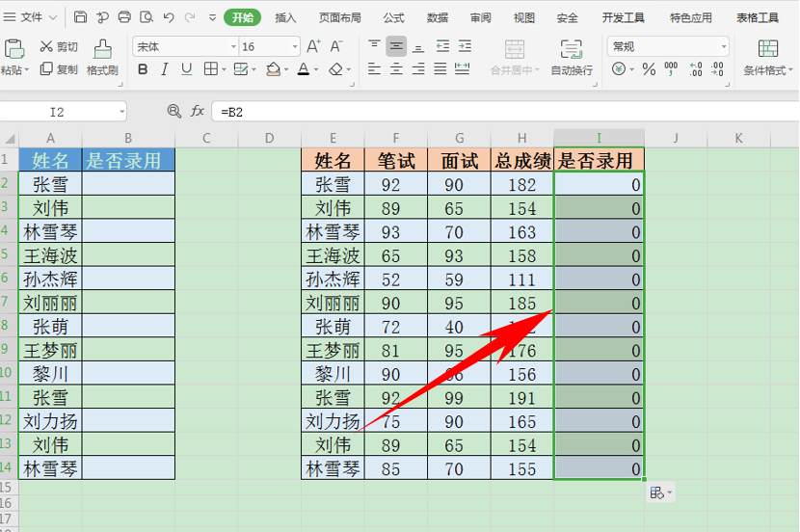Click the insert function fx icon
This screenshot has width=800, height=532.
(x=198, y=111)
